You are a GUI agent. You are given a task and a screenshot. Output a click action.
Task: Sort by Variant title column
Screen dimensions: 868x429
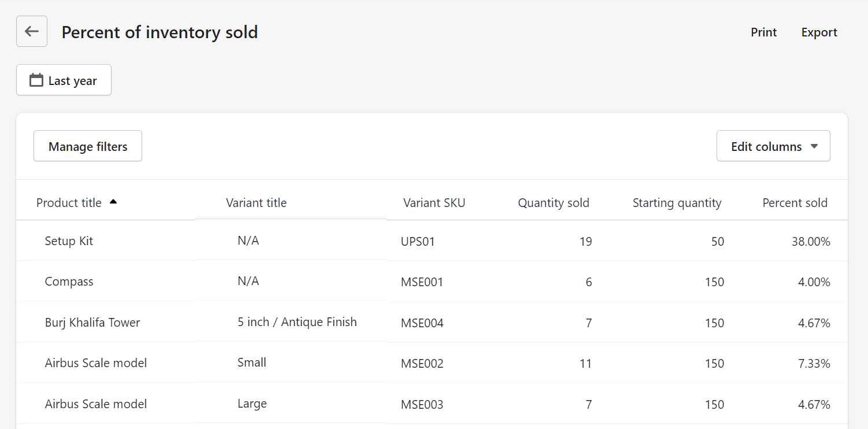256,203
